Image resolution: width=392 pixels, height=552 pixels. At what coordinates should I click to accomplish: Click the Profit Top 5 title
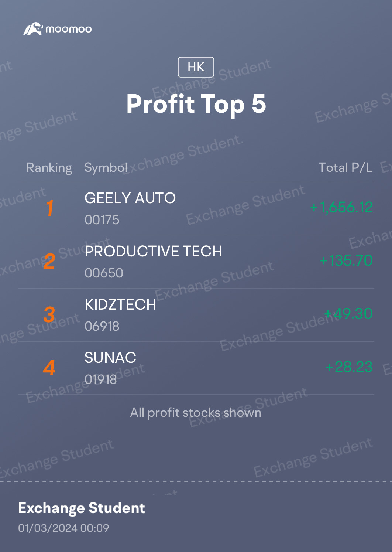click(x=196, y=104)
